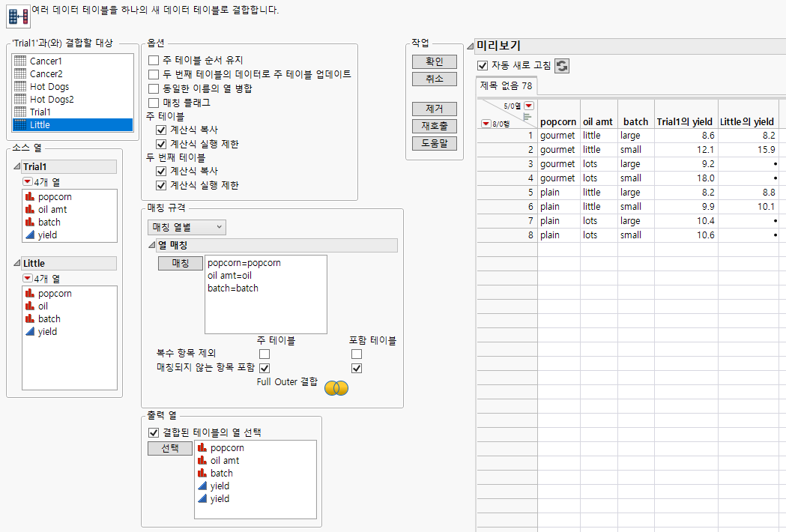Toggle 결합된 테이블의 열 선택 checkbox
Viewport: 786px width, 532px height.
pyautogui.click(x=154, y=432)
